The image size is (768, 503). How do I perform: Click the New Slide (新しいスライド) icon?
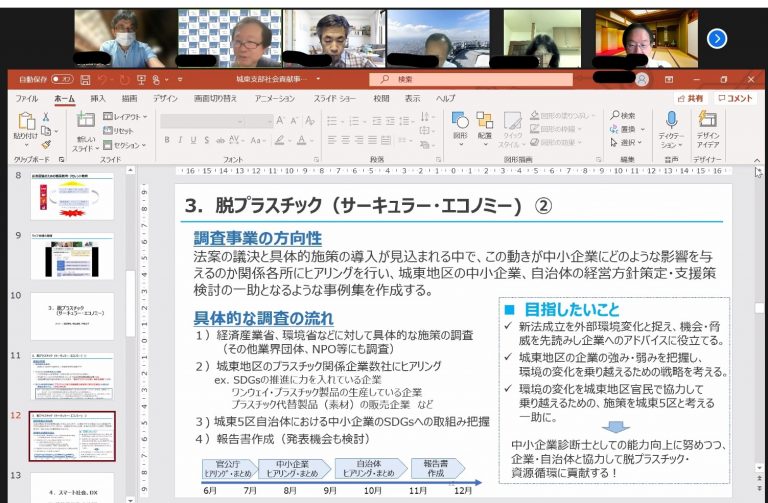(86, 120)
